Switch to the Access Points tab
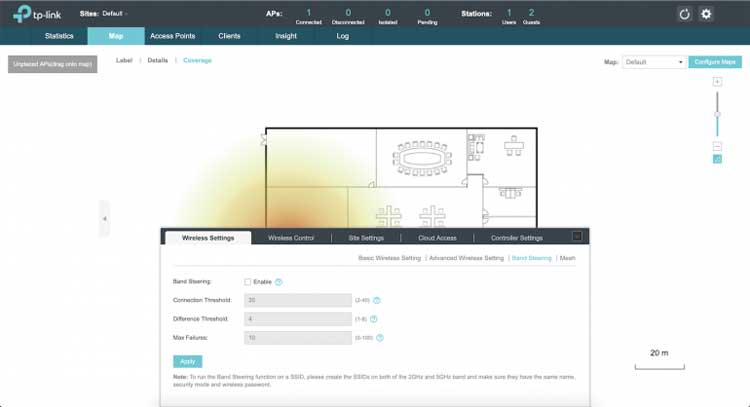Screen dimensions: 750x407 pos(174,36)
